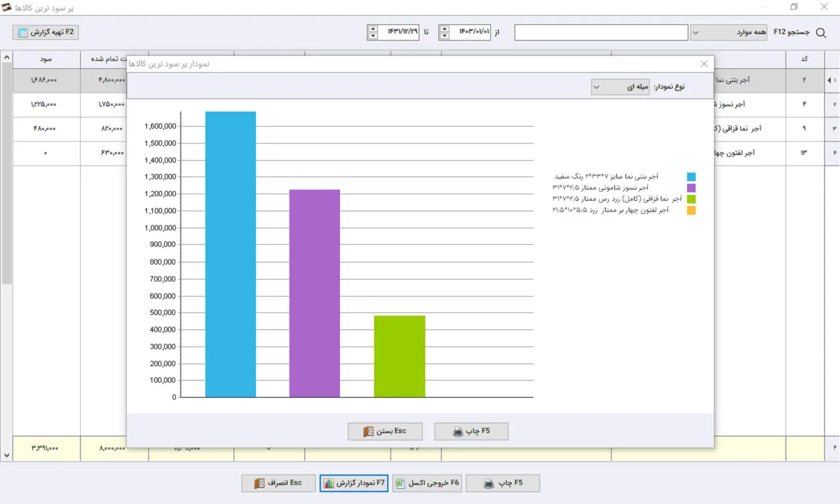
Task: Click the green legend color swatch
Action: coord(691,199)
